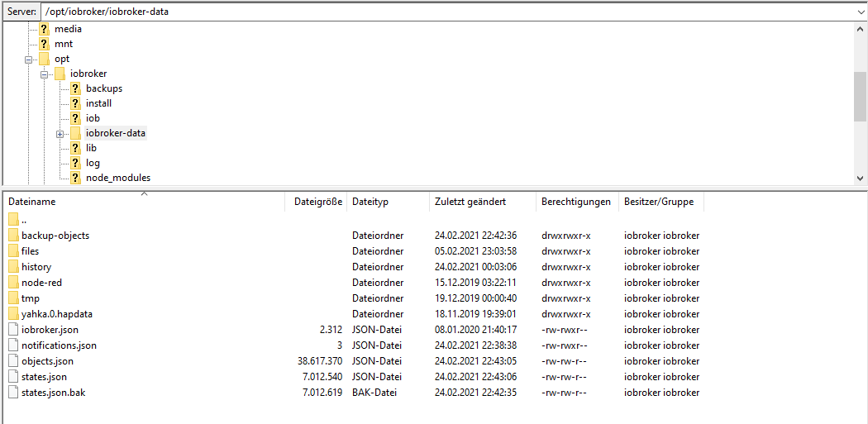Click file size 2.312 of iobroker.json
868x424 pixels.
click(331, 330)
